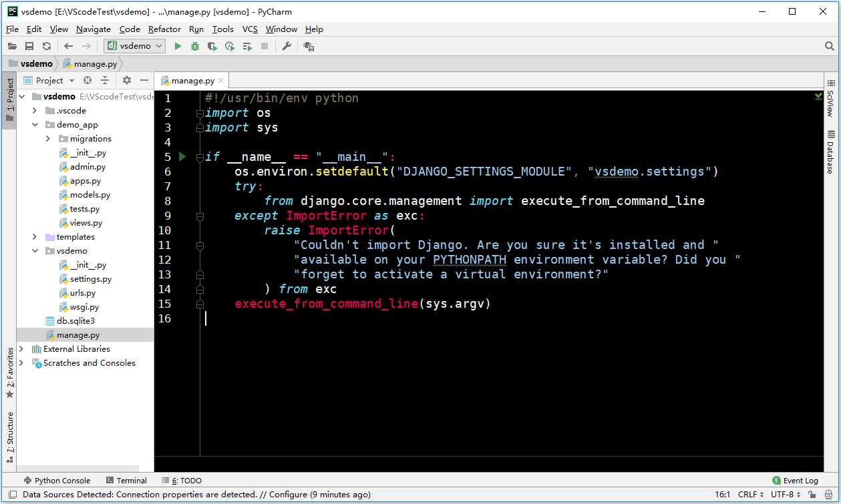This screenshot has width=841, height=504.
Task: Open the CRLF line separator dropdown
Action: (751, 495)
